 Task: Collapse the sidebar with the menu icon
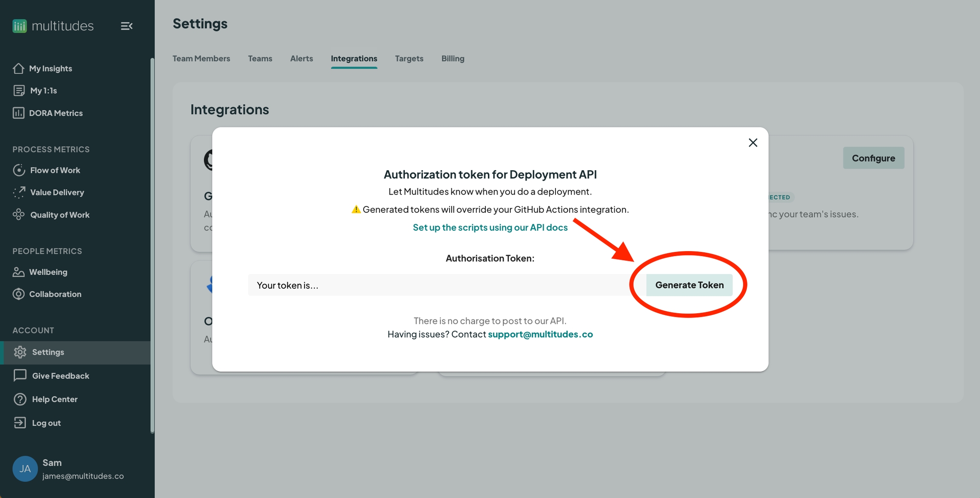tap(126, 26)
